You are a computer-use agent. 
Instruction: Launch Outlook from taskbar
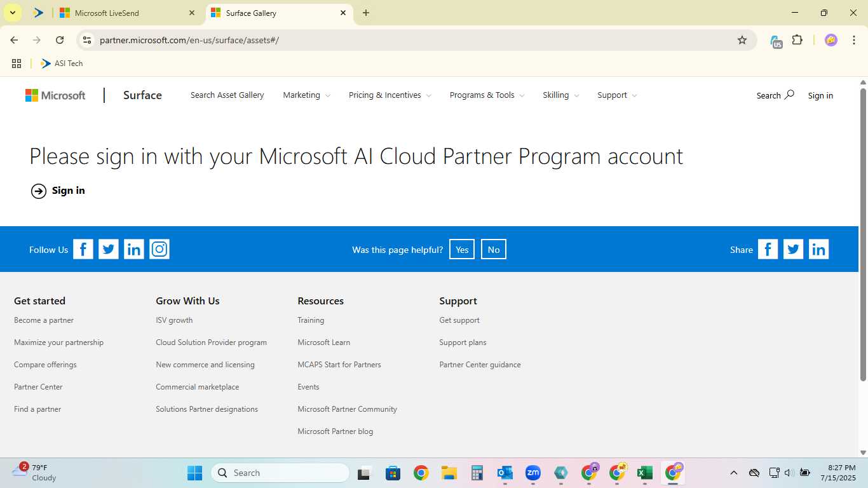tap(505, 473)
